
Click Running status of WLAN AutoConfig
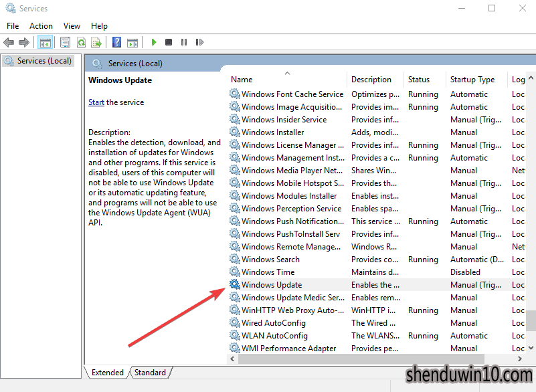[x=423, y=336]
